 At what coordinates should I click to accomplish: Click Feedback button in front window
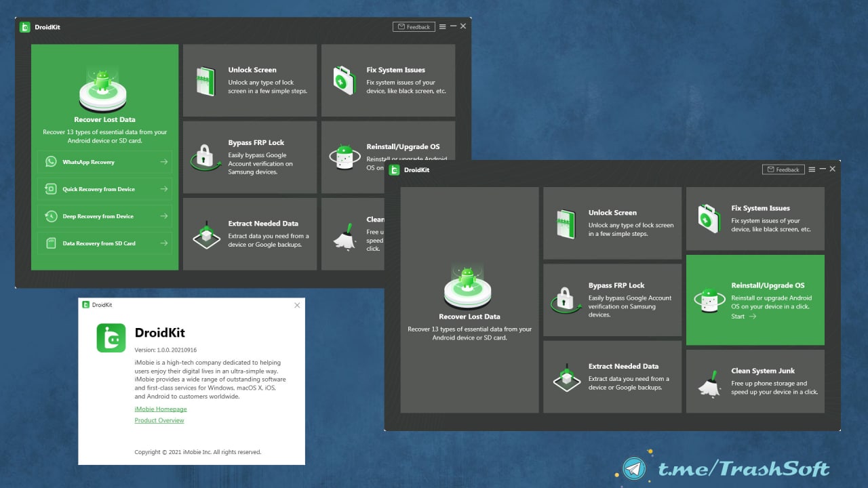pyautogui.click(x=783, y=169)
